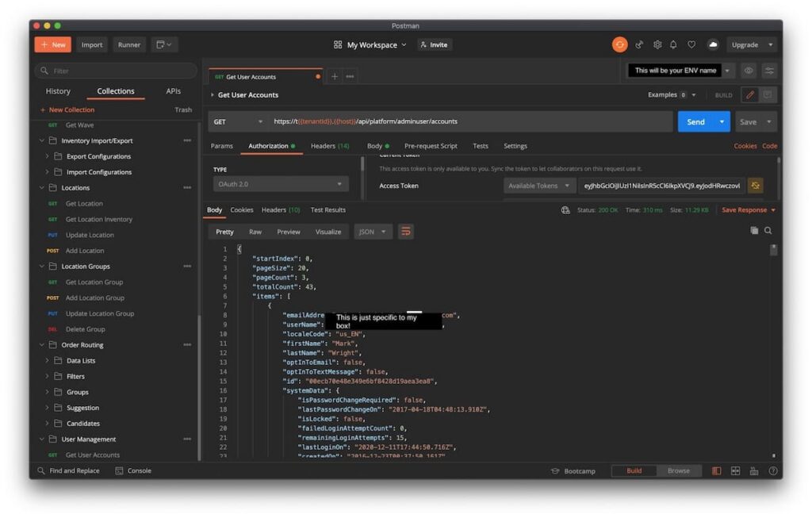The height and width of the screenshot is (518, 812).
Task: Expand Get User Accounts request description
Action: 213,94
